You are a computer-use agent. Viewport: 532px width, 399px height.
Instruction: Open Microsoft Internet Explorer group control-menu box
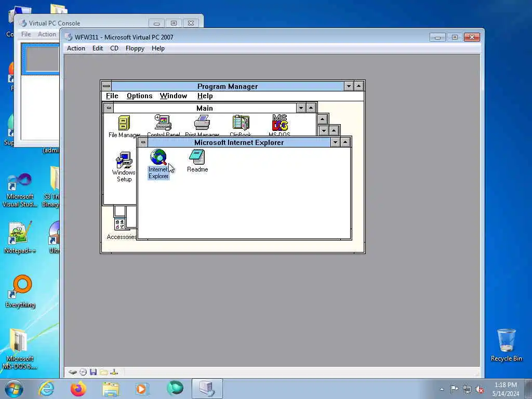143,142
